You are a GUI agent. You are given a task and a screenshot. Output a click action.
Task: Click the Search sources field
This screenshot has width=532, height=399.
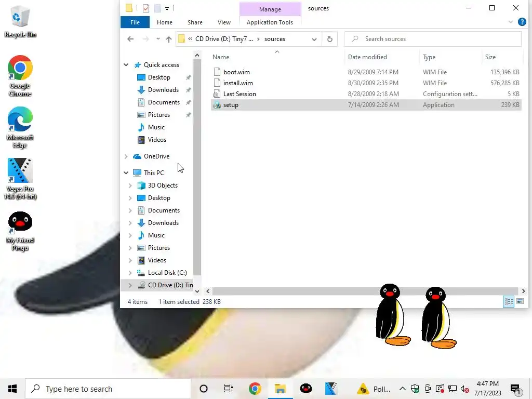pos(433,39)
